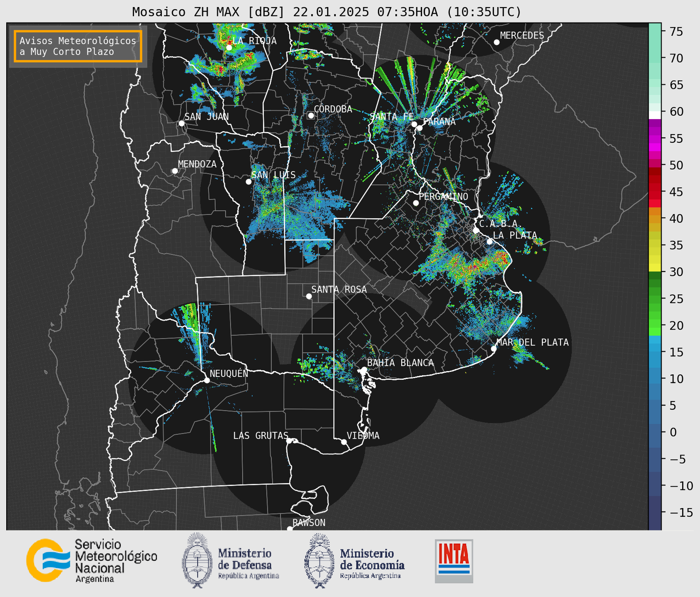Click the Mercedes city marker
This screenshot has width=700, height=597.
pyautogui.click(x=497, y=42)
